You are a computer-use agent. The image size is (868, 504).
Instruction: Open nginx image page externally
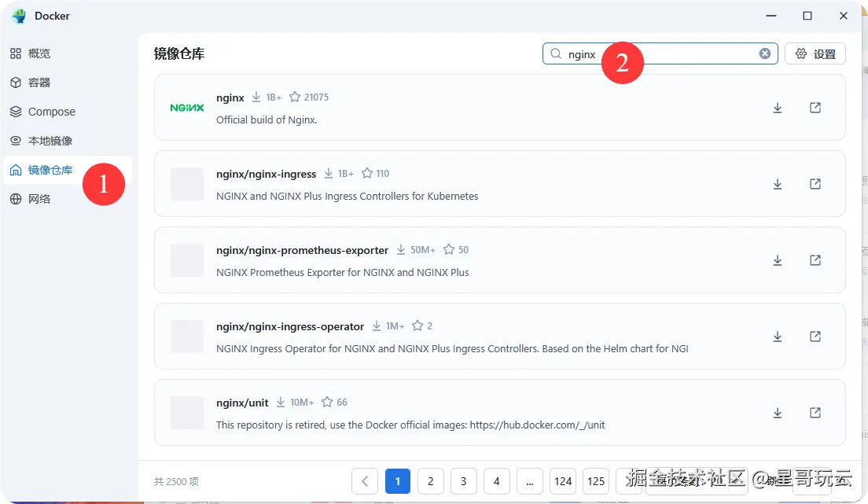pyautogui.click(x=815, y=108)
